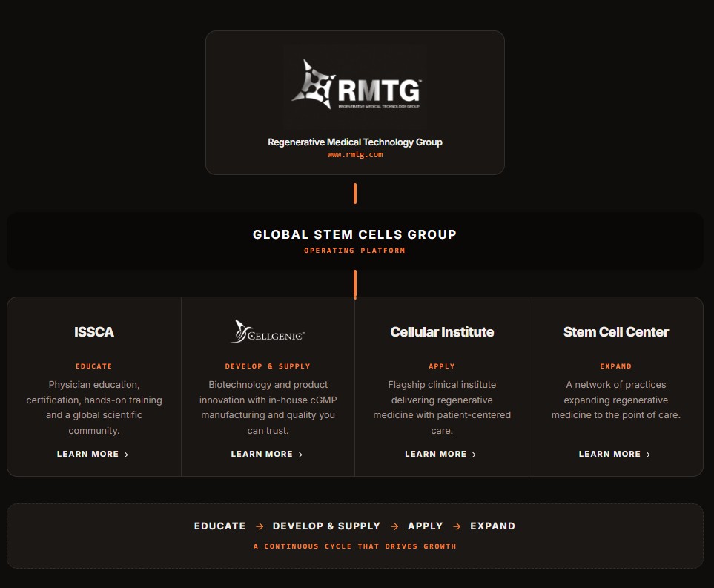Click chevron beside Cellular Institute Learn More
The height and width of the screenshot is (588, 714).
click(x=474, y=455)
